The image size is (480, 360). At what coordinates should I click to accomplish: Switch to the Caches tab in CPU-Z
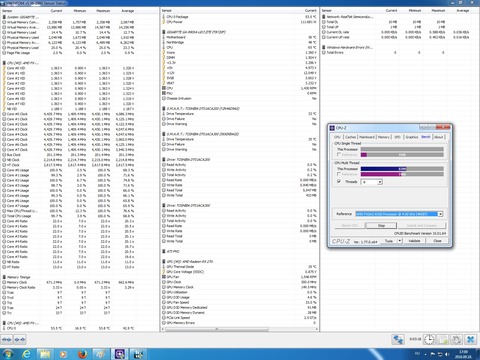(x=350, y=137)
